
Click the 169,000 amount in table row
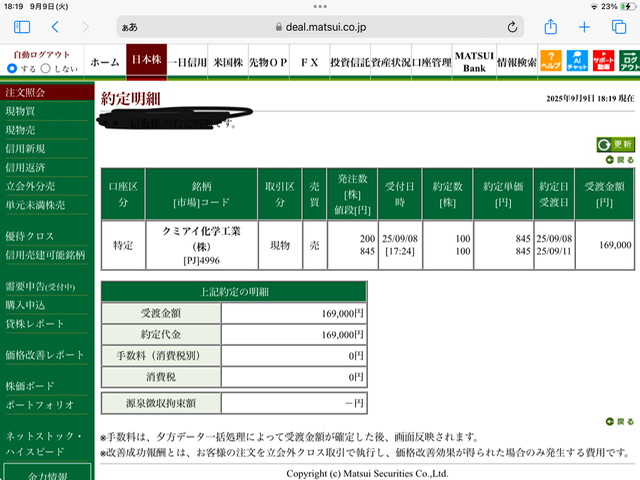(615, 245)
